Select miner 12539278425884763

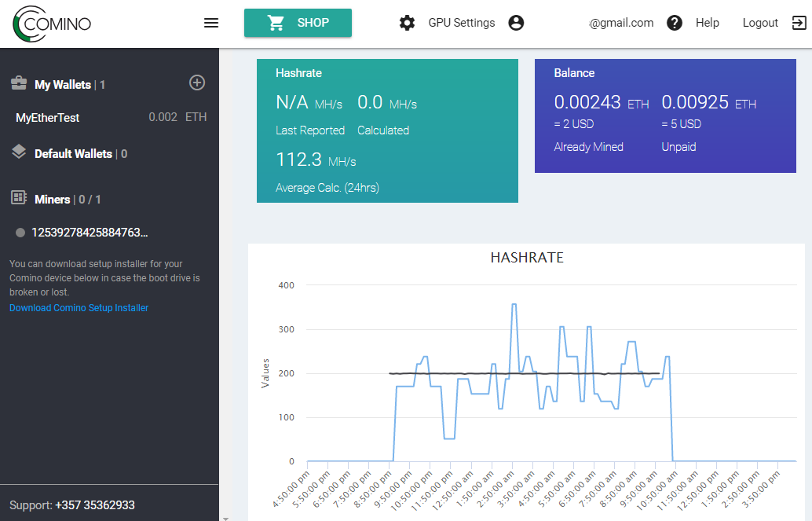(89, 233)
